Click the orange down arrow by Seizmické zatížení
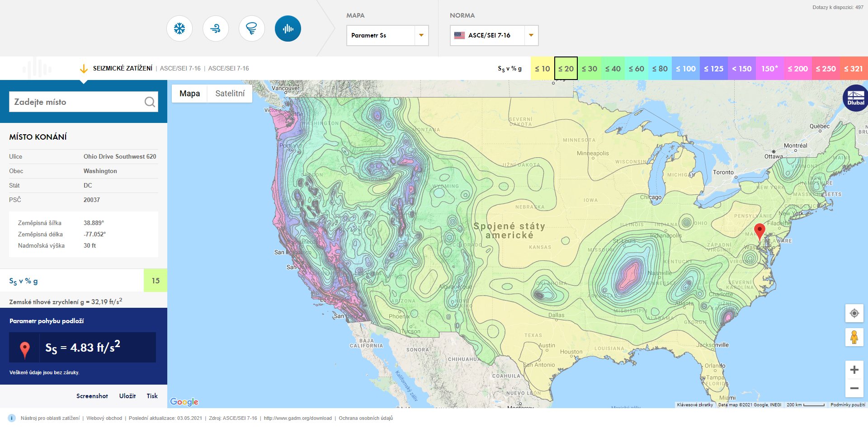 point(84,69)
